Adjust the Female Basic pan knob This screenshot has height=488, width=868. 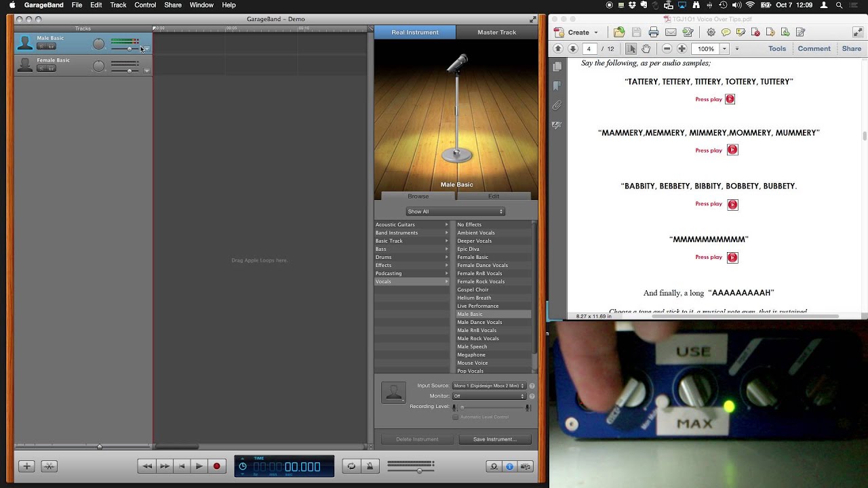(x=99, y=66)
